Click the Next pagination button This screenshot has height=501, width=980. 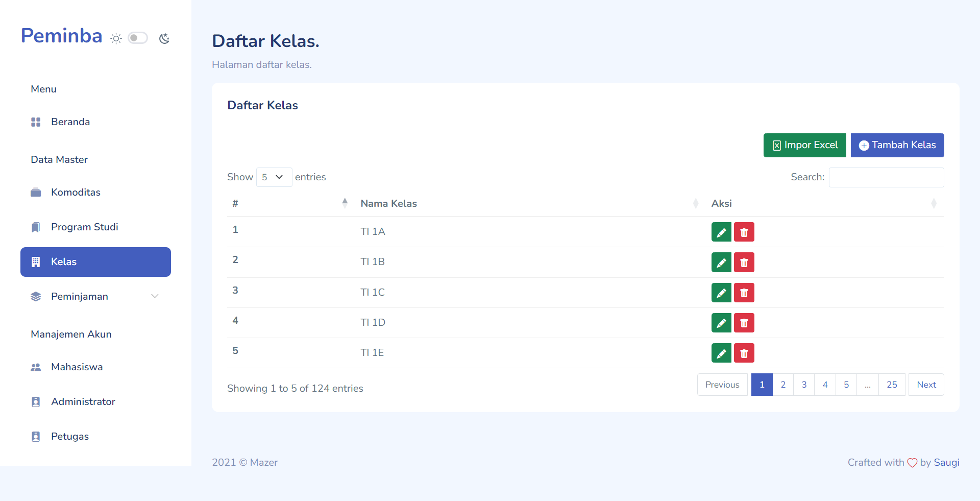[926, 385]
